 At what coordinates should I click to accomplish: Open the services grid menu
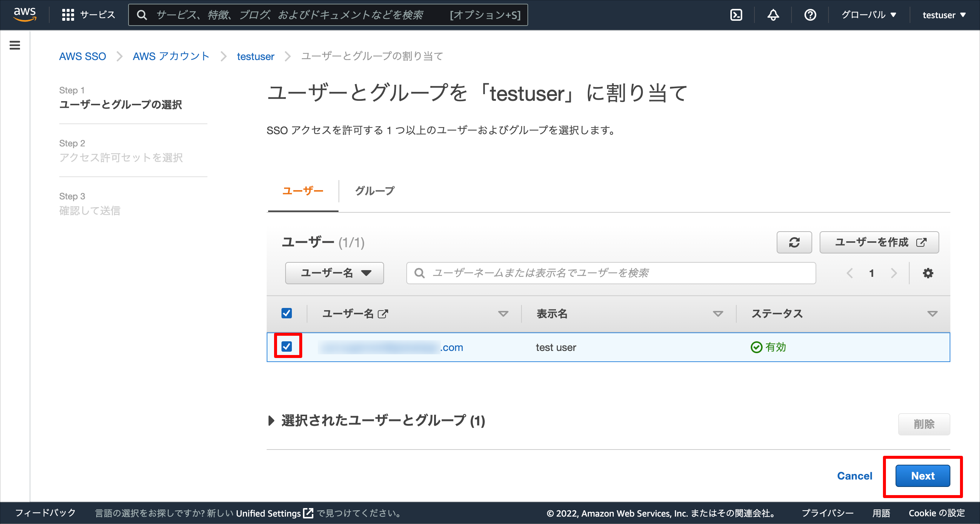click(x=68, y=15)
